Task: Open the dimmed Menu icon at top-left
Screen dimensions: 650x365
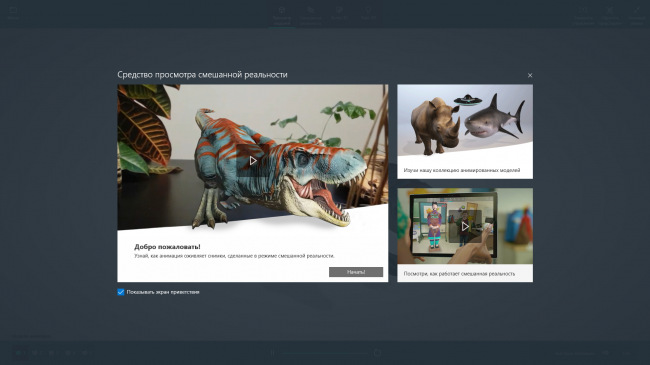Action: click(x=13, y=13)
